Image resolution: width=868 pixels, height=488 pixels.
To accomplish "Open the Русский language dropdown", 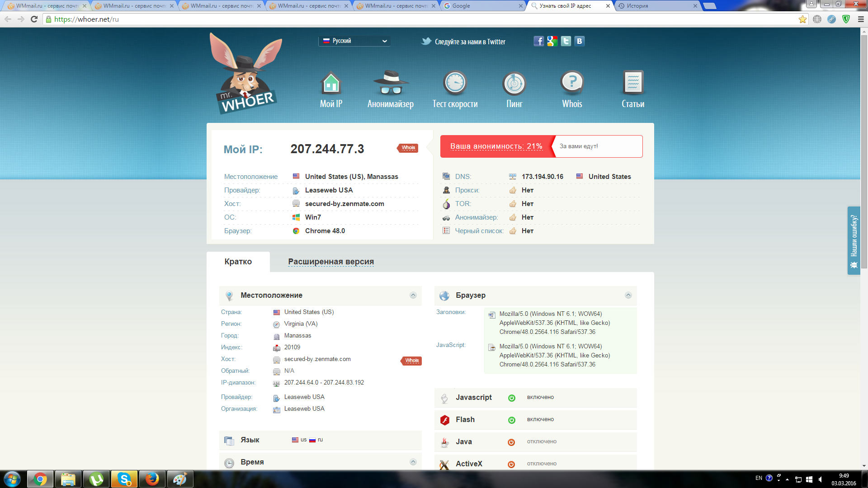I will coord(354,41).
